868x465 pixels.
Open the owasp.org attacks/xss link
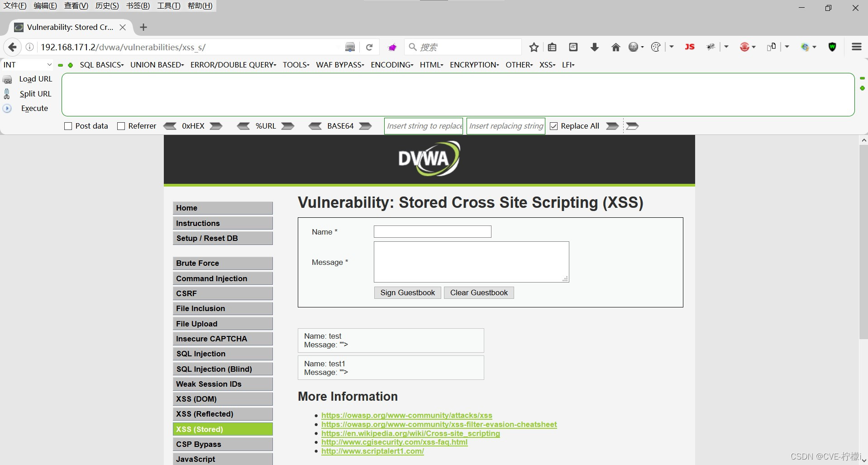[x=407, y=415]
